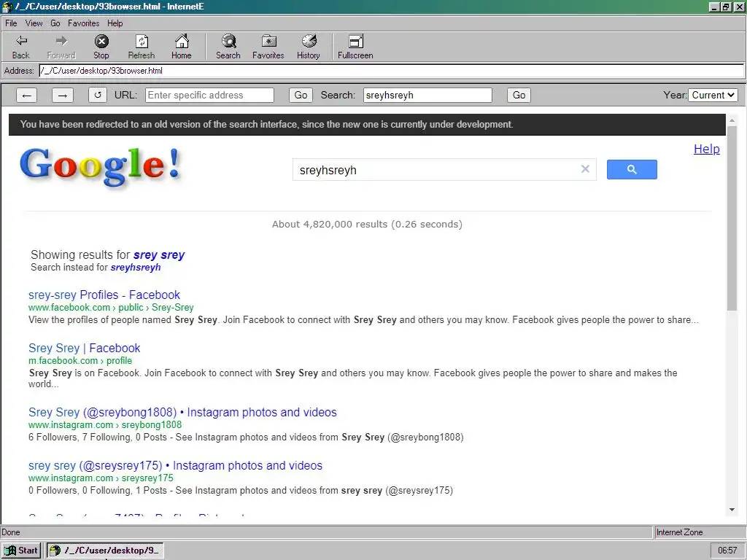The height and width of the screenshot is (560, 747).
Task: Click the Go button next to Search field
Action: pos(519,96)
